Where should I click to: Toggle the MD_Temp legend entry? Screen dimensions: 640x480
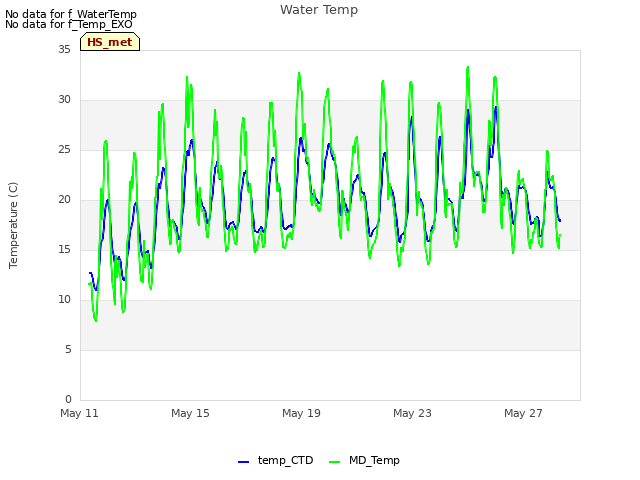tap(364, 460)
